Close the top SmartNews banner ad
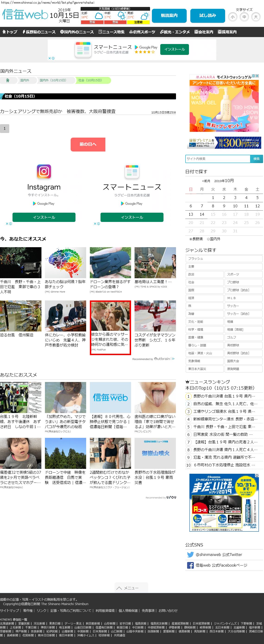Screen dimensions: 264x644 (50, 58)
